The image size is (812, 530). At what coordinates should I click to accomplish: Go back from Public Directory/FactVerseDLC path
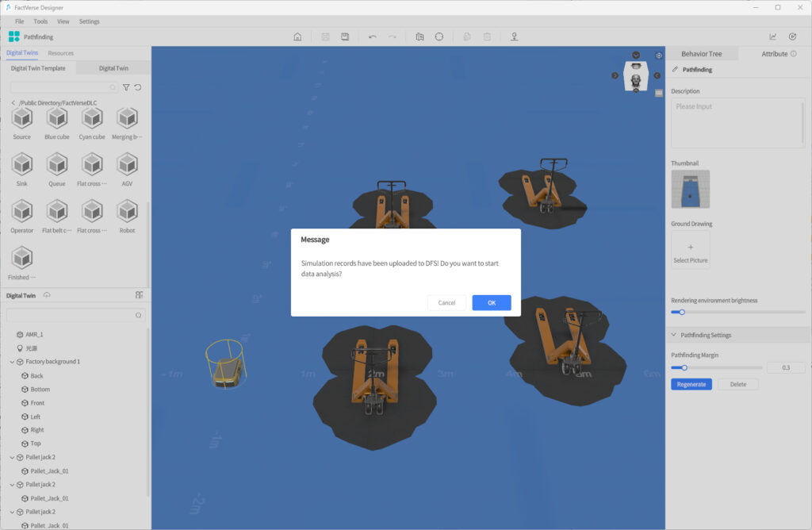[x=13, y=103]
